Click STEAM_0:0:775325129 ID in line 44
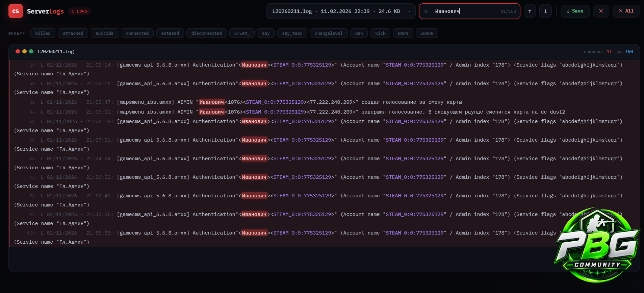The height and width of the screenshot is (293, 644). 275,112
